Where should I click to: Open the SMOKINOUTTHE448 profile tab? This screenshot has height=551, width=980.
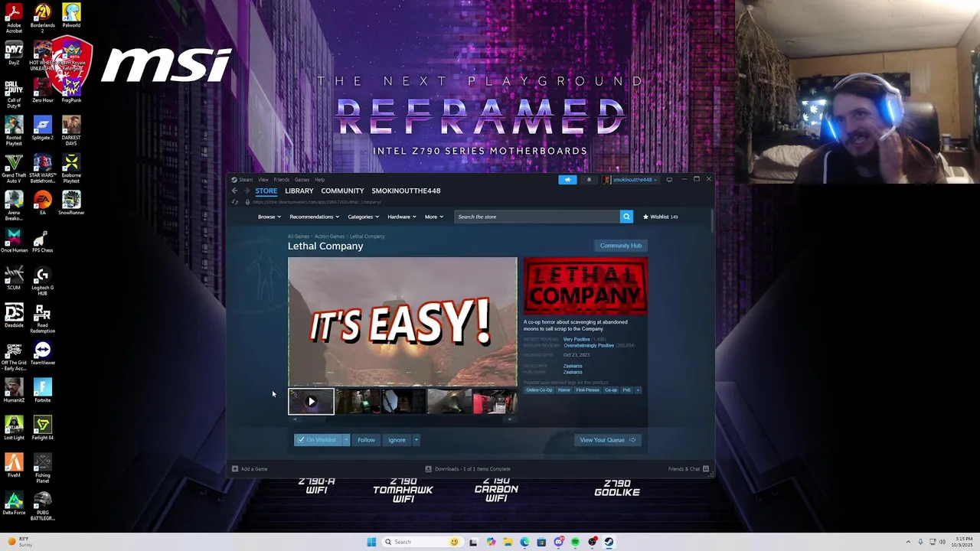point(406,191)
